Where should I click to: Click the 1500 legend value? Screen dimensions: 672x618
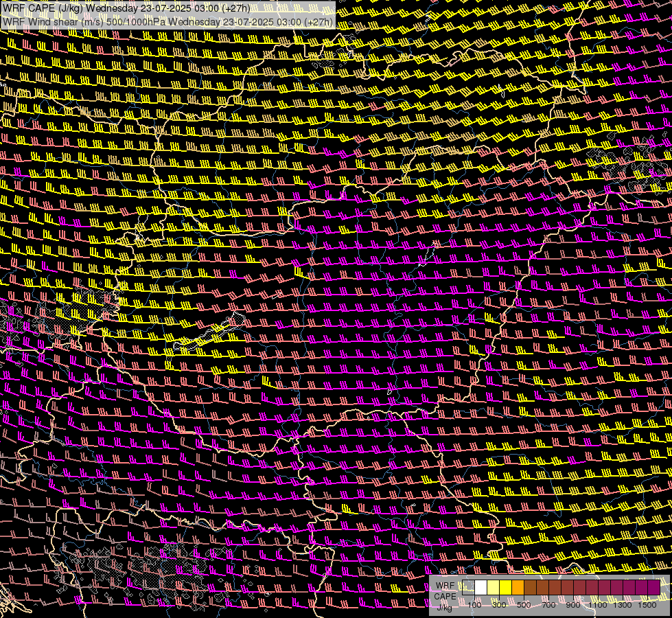click(x=647, y=605)
